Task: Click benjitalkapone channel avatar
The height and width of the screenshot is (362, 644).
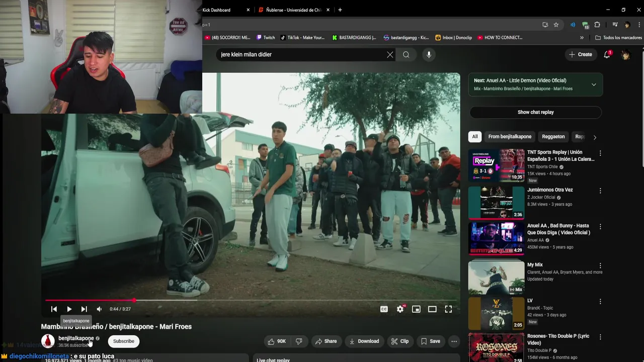Action: [x=48, y=341]
